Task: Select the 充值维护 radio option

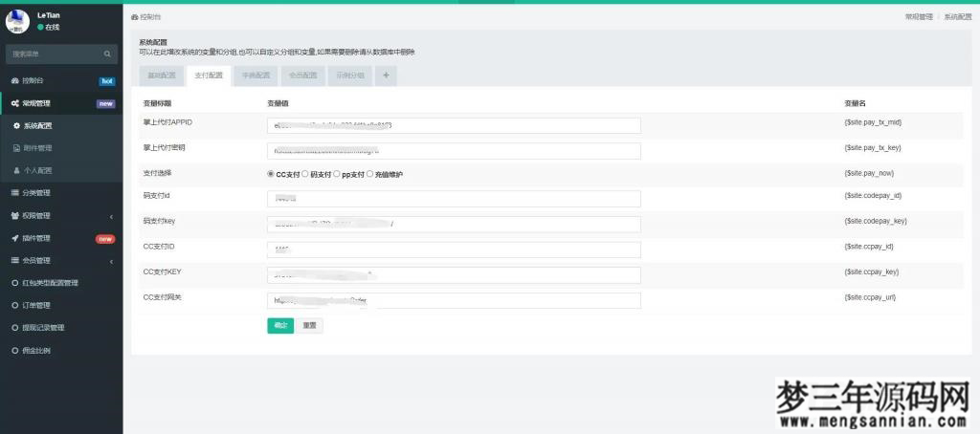Action: point(370,174)
